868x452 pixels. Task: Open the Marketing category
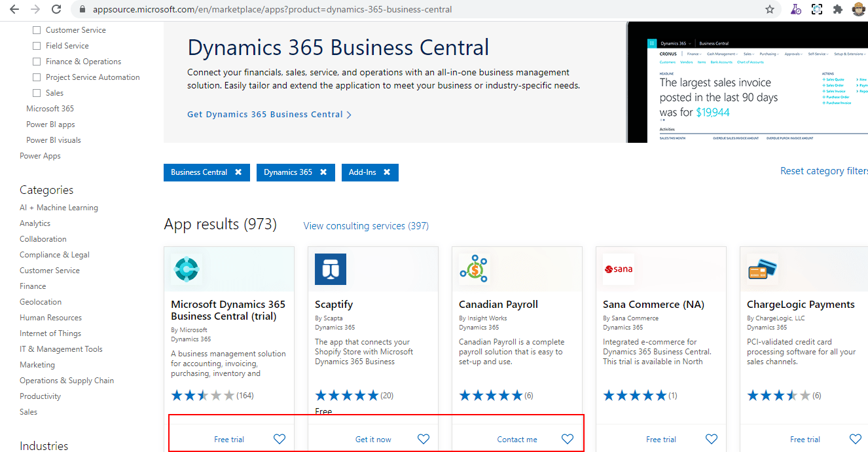(37, 364)
